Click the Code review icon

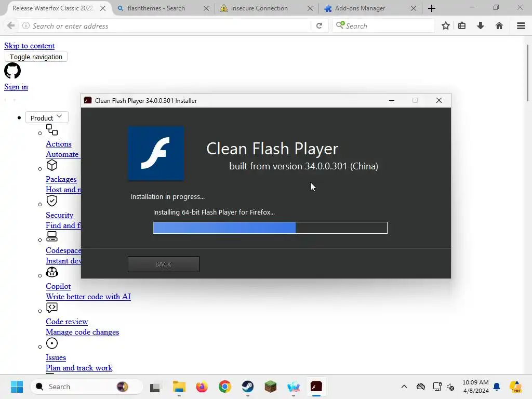point(52,308)
